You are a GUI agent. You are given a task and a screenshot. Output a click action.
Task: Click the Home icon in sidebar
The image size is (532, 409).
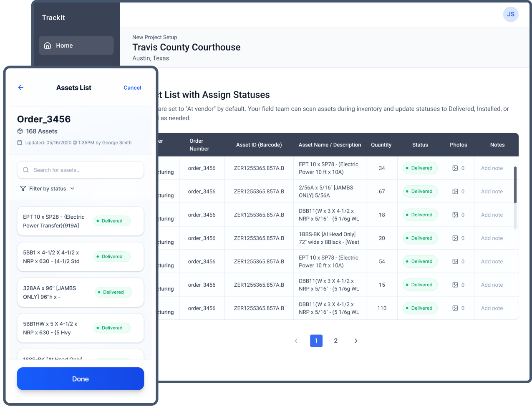tap(48, 45)
